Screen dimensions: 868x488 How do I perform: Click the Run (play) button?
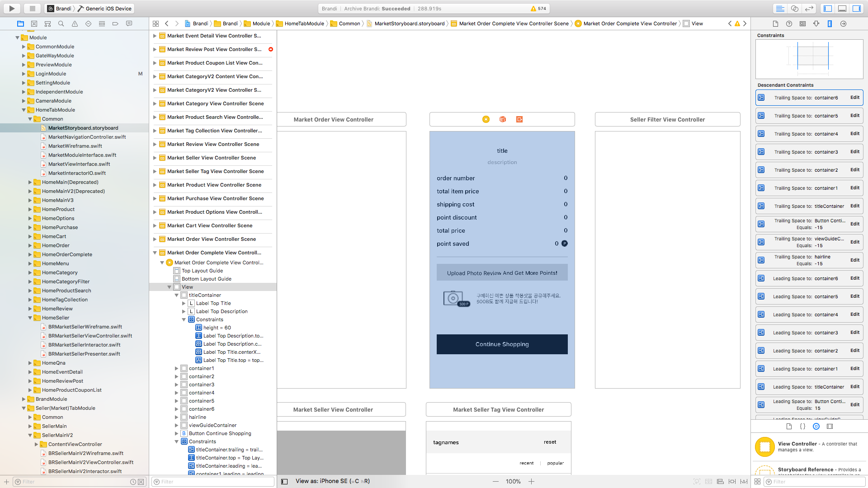(12, 8)
